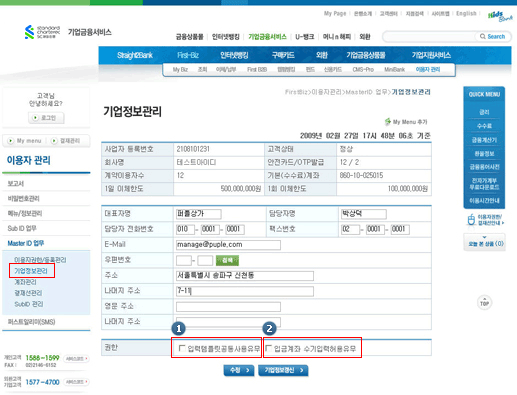Viewport: 517px width, 395px height.
Task: Click the 로그인 button
Action: [x=46, y=118]
